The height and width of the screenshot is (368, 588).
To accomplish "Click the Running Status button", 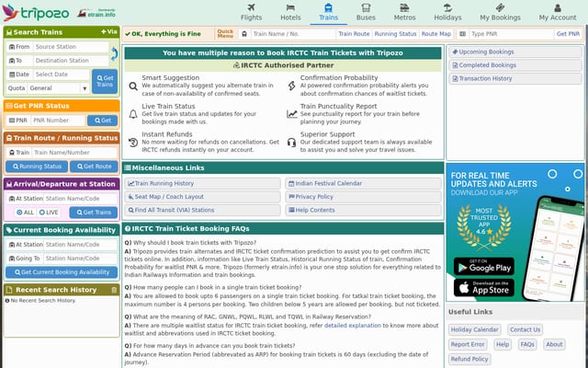I will (37, 167).
